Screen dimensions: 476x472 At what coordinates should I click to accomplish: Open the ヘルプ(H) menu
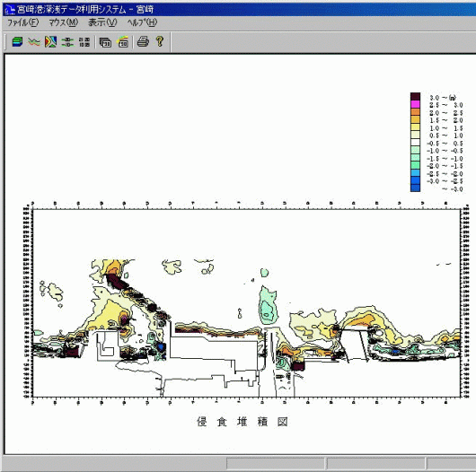click(x=142, y=22)
